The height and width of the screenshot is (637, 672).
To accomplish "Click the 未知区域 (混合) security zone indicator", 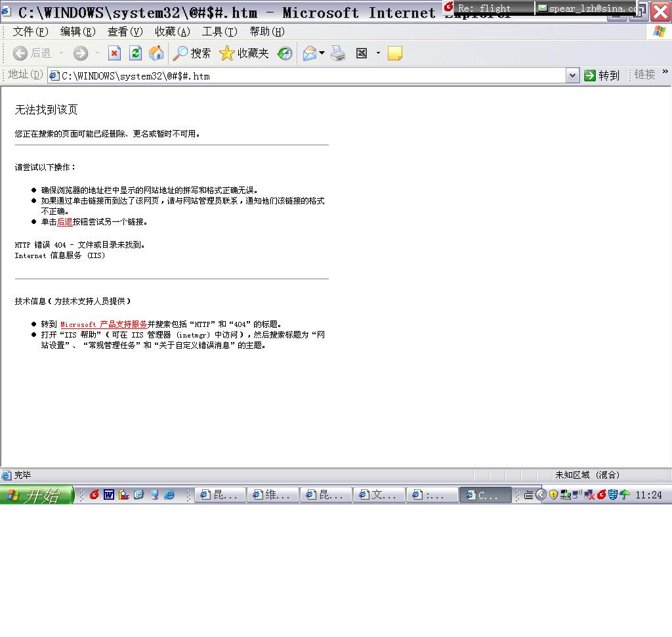I will pyautogui.click(x=587, y=475).
